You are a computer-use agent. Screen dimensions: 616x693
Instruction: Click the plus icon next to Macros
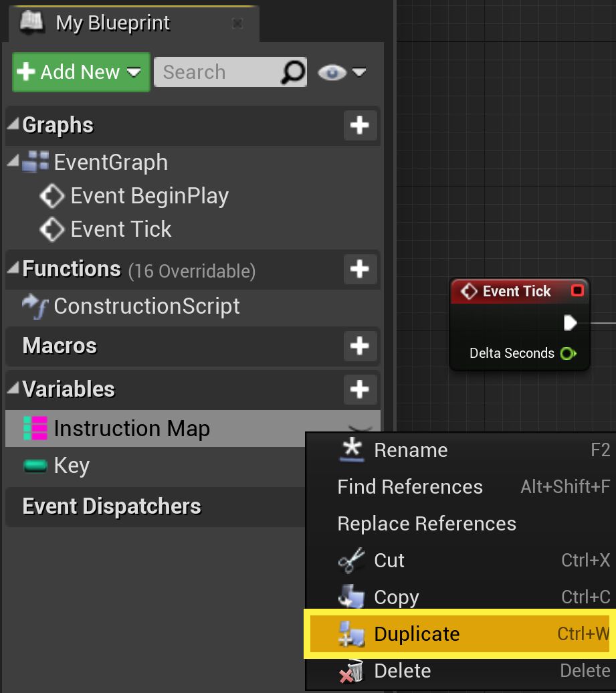360,346
